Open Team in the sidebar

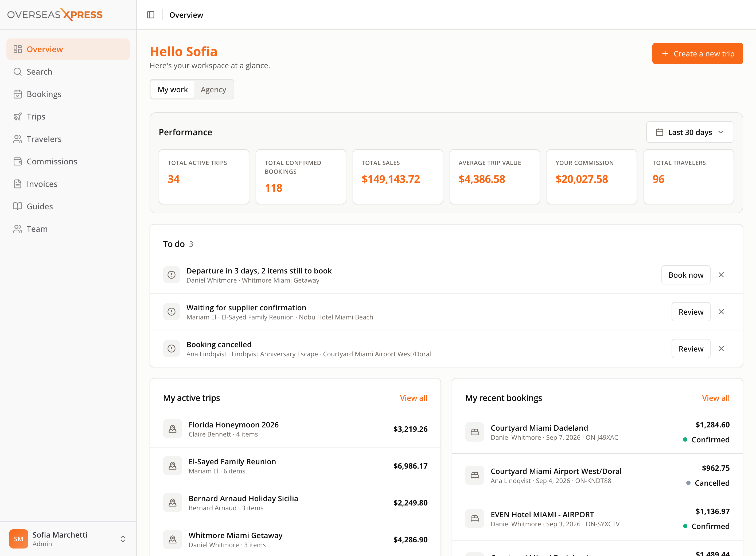pyautogui.click(x=68, y=229)
